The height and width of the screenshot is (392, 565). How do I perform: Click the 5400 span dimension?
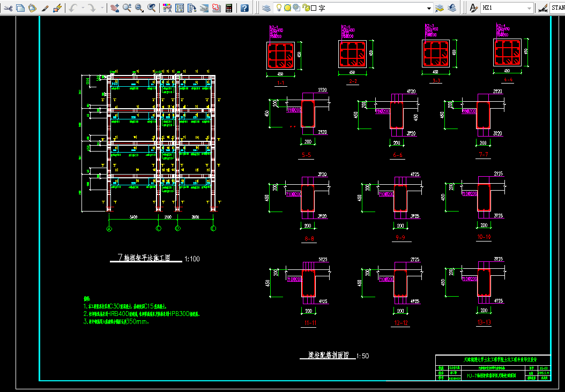(x=133, y=217)
